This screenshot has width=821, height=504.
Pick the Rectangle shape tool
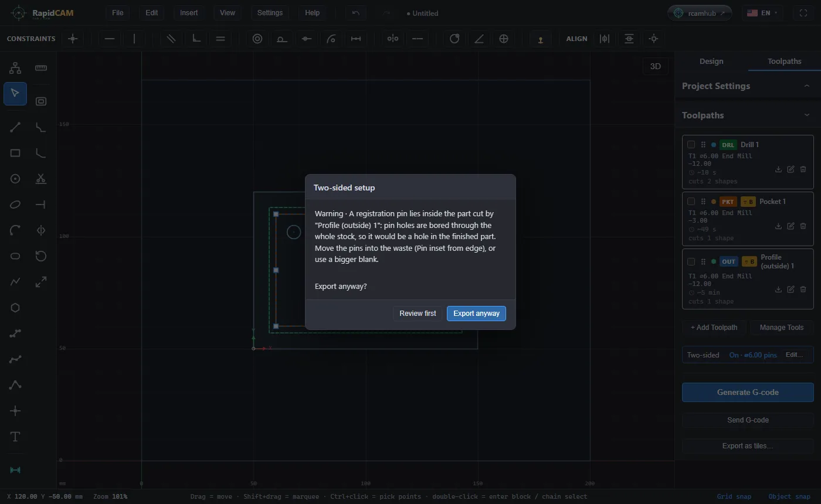[15, 153]
